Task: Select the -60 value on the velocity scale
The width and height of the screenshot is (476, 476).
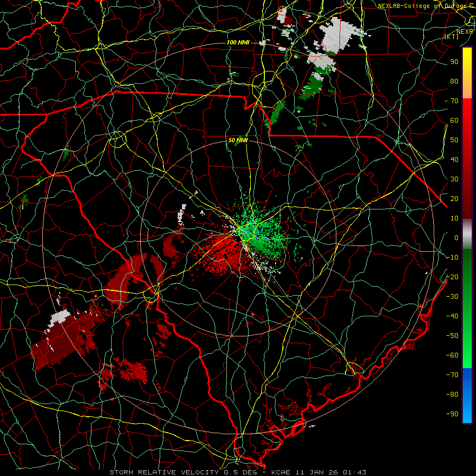Action: click(452, 355)
